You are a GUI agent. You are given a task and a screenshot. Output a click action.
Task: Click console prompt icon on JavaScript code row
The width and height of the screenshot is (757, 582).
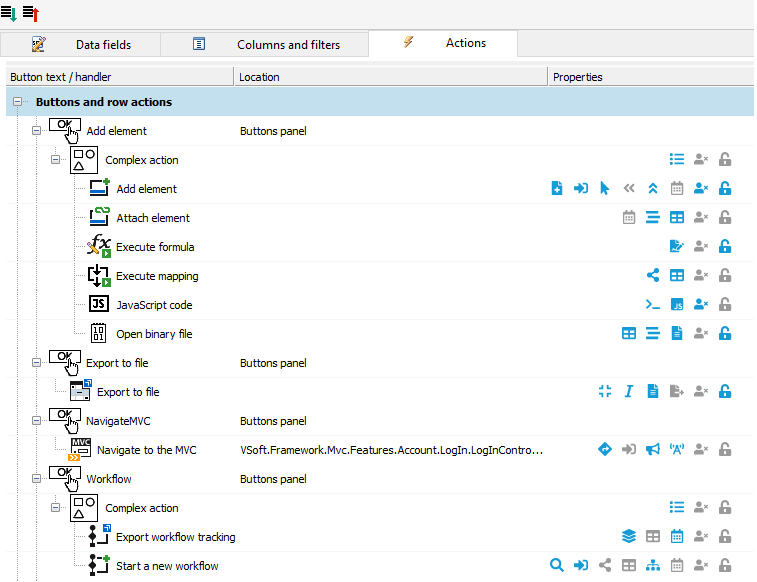point(653,305)
